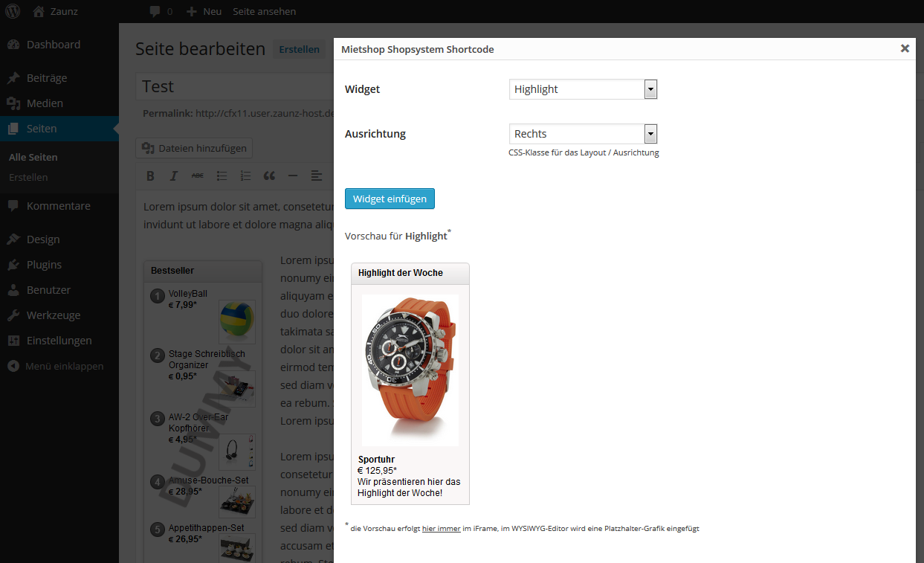
Task: Click the Sportuhr watch preview image
Action: pyautogui.click(x=410, y=370)
